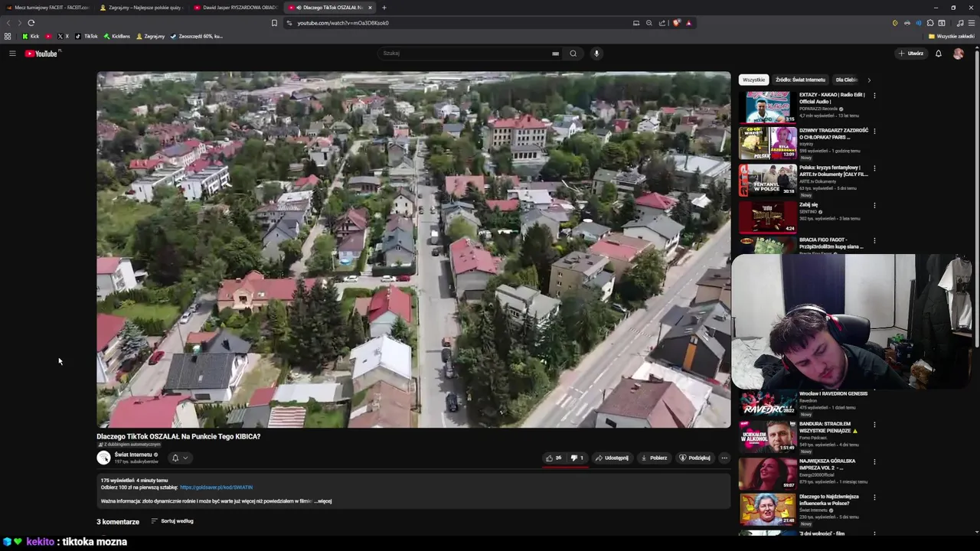Viewport: 980px width, 551px height.
Task: Select the Wszystkie filter chip
Action: [753, 80]
